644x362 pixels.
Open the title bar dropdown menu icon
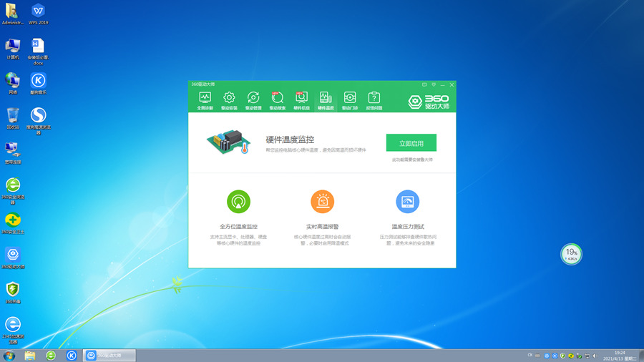pyautogui.click(x=434, y=84)
